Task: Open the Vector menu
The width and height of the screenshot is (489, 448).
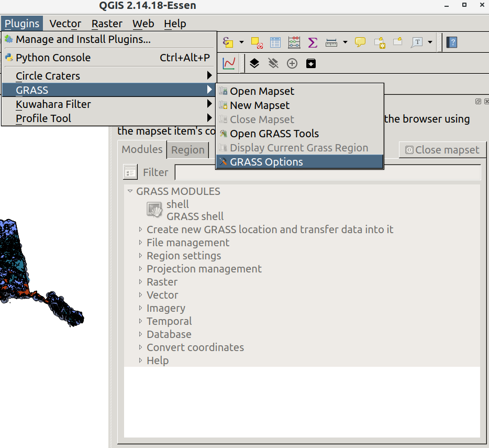Action: (x=65, y=24)
